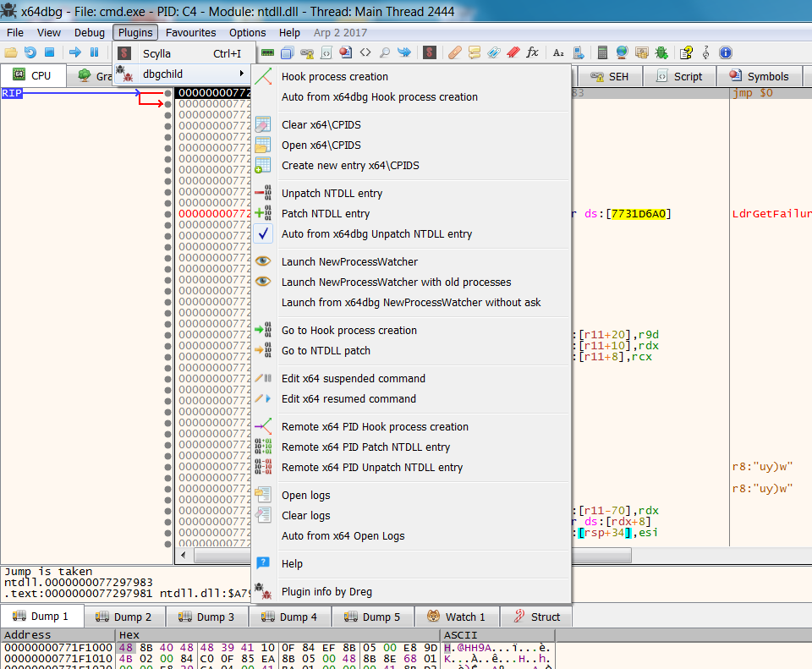812x669 pixels.
Task: Click the green bug toolbar icon
Action: (x=661, y=52)
